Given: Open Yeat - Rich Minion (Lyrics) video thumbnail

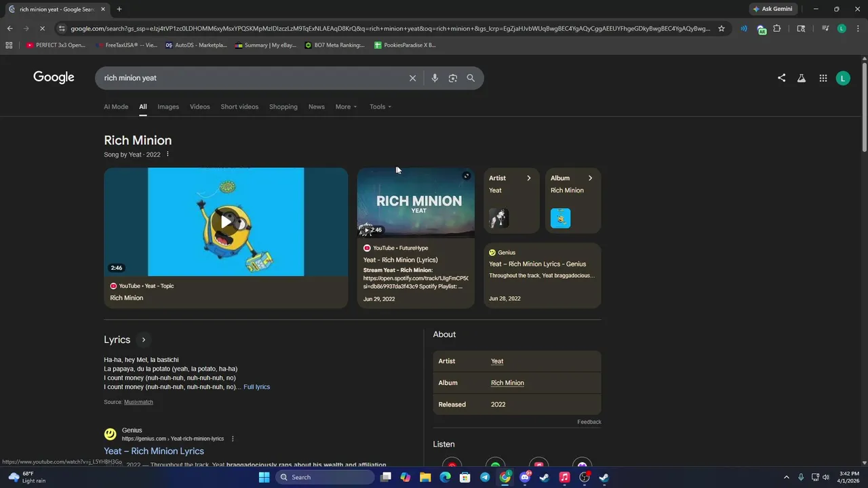Looking at the screenshot, I should click(x=416, y=202).
